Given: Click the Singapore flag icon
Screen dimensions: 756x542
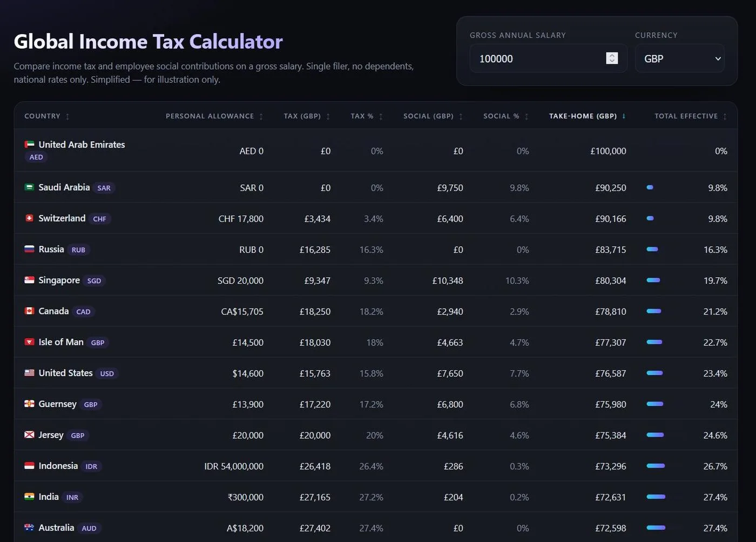Looking at the screenshot, I should pyautogui.click(x=29, y=280).
